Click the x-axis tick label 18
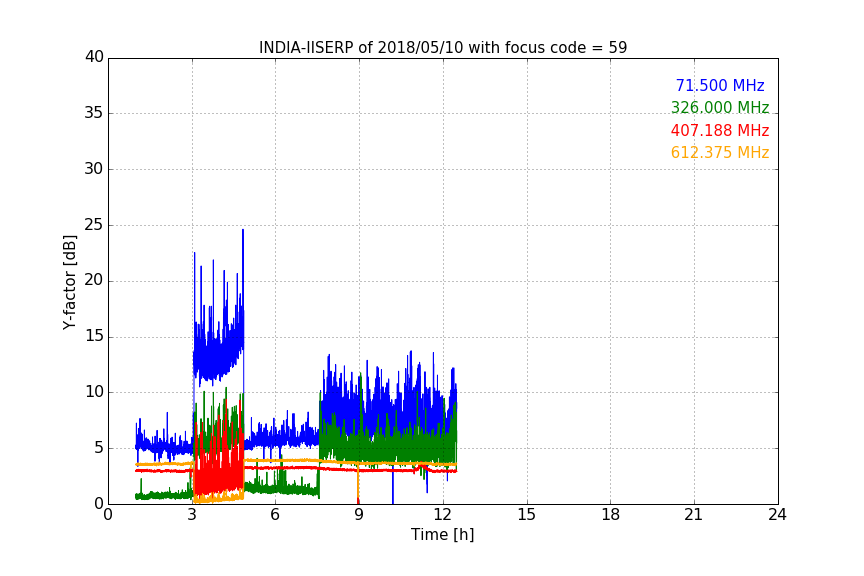The image size is (864, 576). click(611, 515)
